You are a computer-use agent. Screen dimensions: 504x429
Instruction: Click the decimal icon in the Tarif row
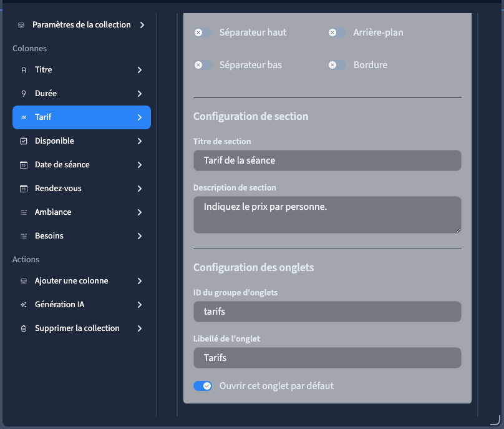[x=24, y=117]
